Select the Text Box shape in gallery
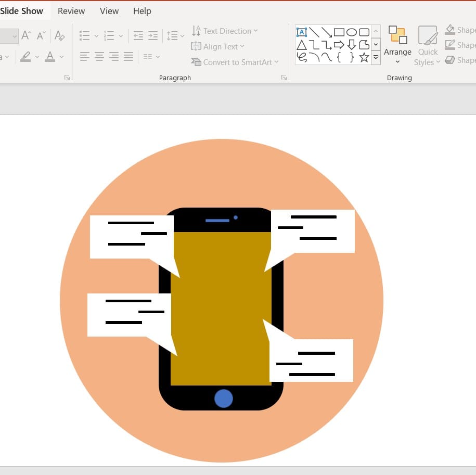This screenshot has width=476, height=475. click(x=302, y=32)
